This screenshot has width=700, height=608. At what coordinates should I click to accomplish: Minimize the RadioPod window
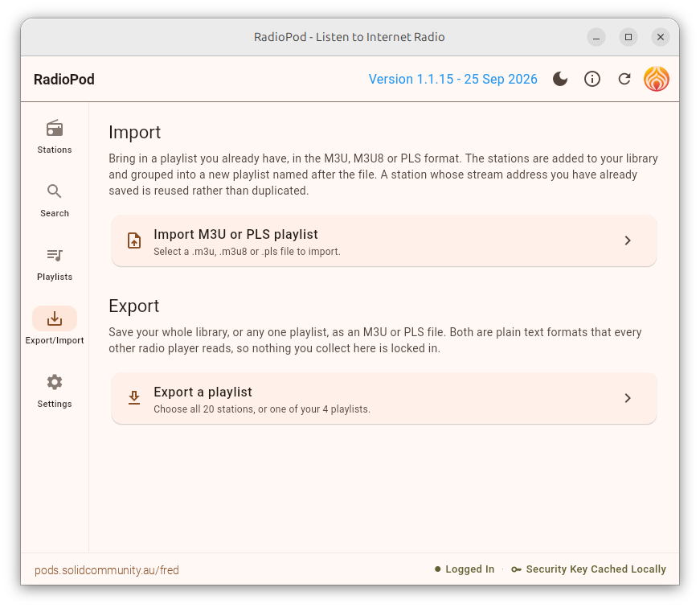(x=596, y=37)
